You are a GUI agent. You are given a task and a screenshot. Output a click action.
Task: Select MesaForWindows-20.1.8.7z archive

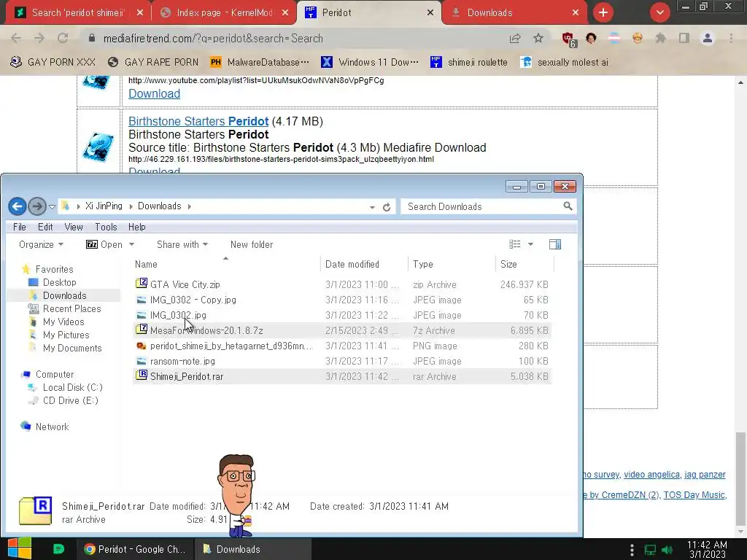coord(341,330)
